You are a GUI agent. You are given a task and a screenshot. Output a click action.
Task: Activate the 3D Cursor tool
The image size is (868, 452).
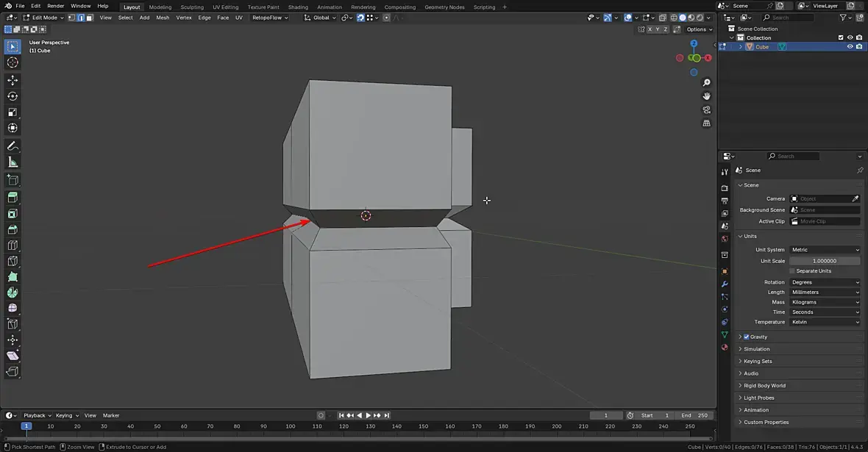(13, 62)
